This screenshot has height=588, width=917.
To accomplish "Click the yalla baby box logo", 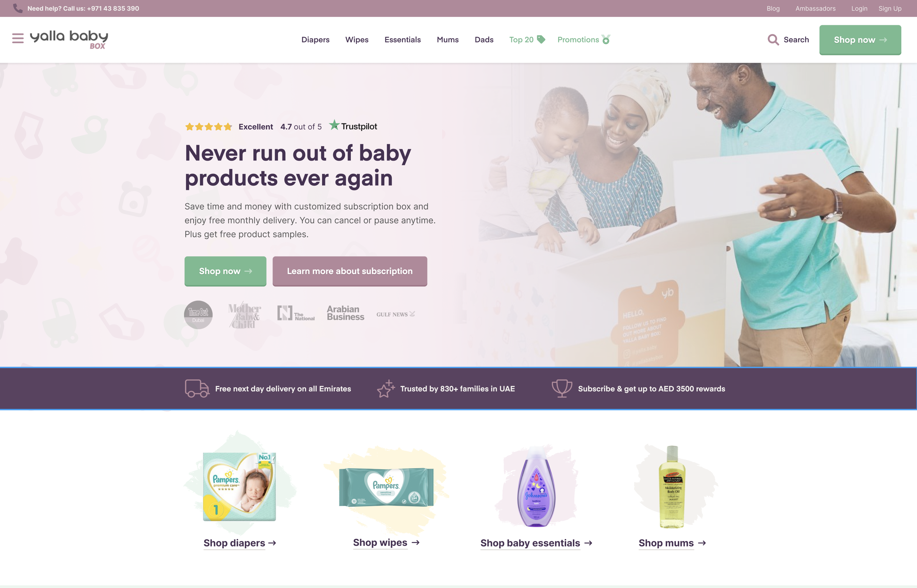I will pos(69,40).
